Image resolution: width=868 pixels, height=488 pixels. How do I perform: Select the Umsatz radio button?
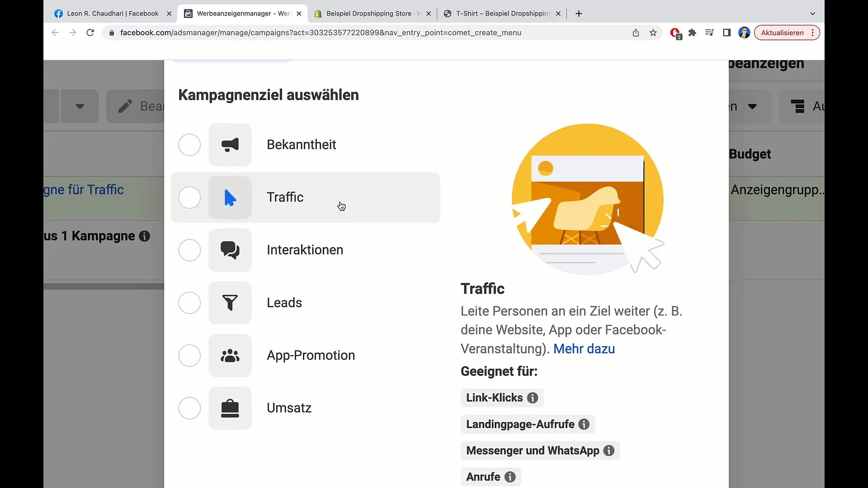click(189, 408)
